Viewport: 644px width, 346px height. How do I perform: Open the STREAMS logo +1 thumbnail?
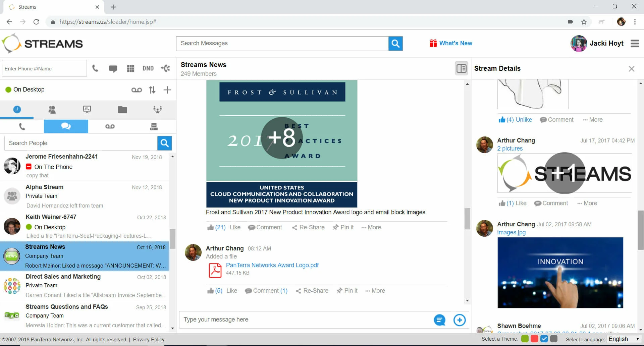(x=565, y=173)
